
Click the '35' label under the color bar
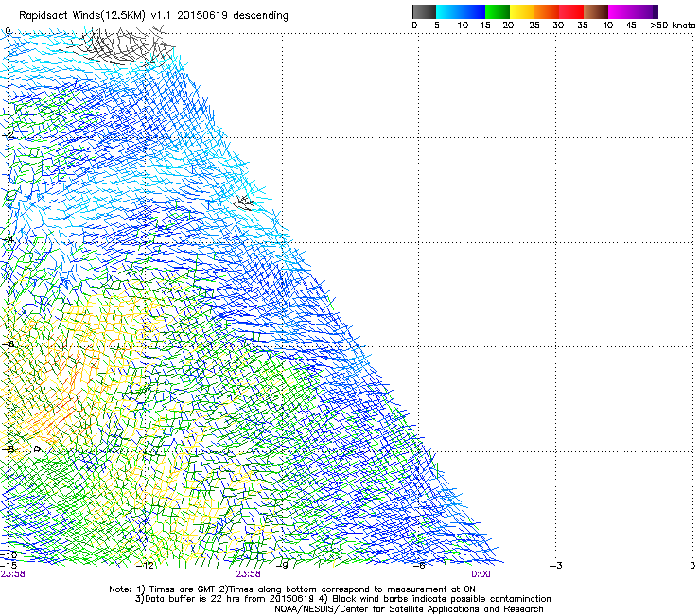pyautogui.click(x=583, y=26)
